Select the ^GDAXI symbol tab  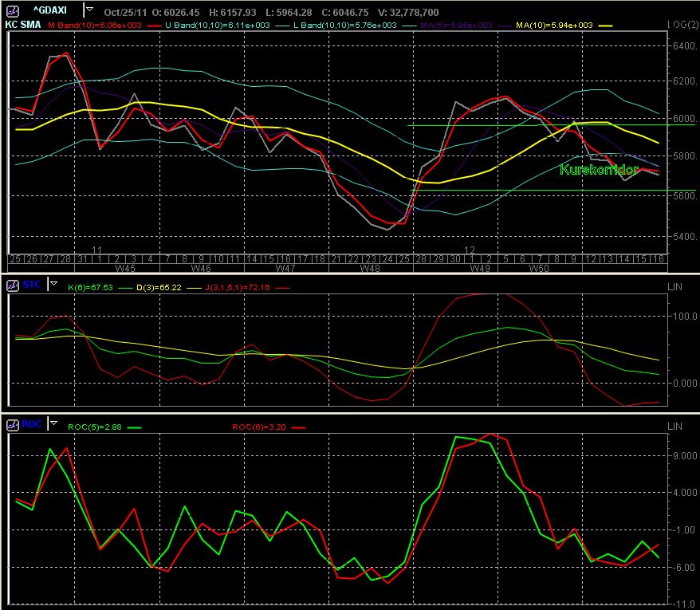[x=50, y=11]
